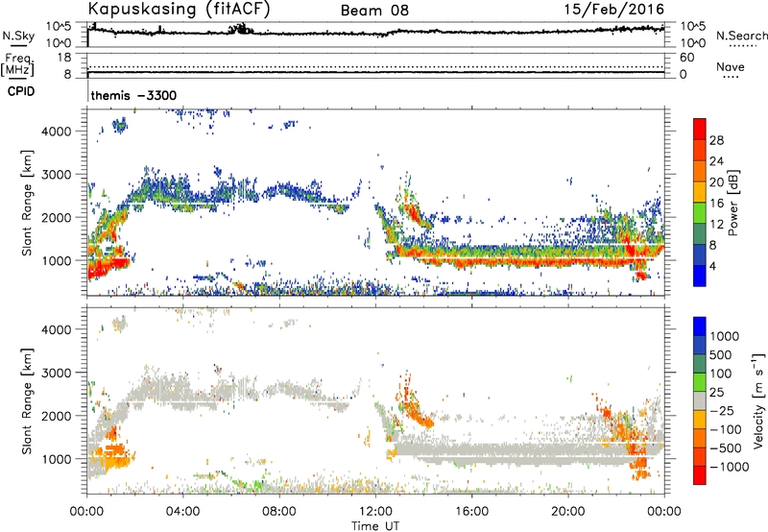The image size is (768, 532).
Task: Click the "Velocity [m s-1]" color bar title
Action: 758,400
